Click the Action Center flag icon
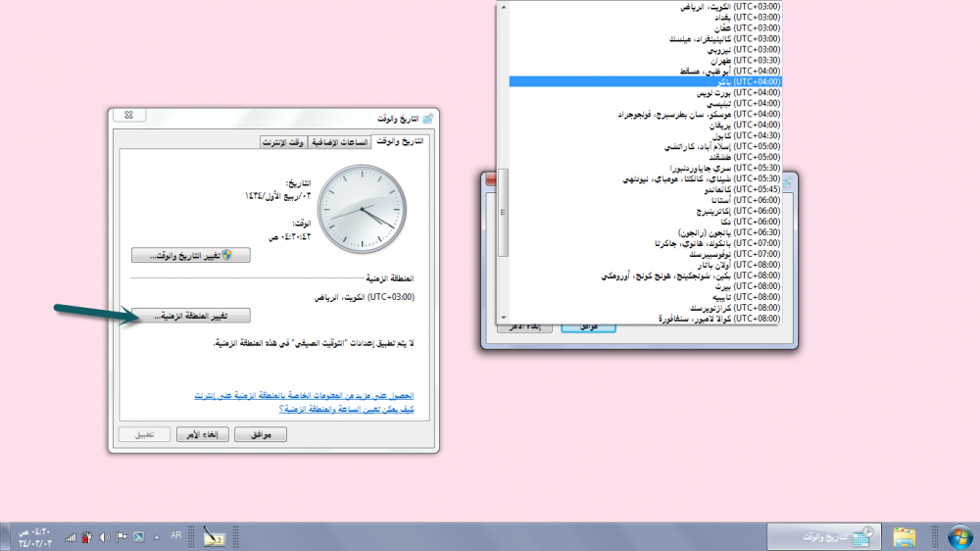980x551 pixels. pos(122,536)
